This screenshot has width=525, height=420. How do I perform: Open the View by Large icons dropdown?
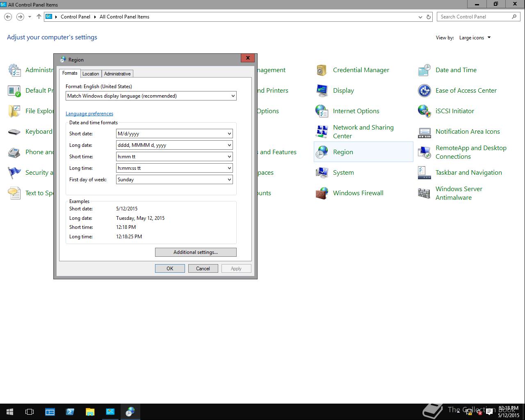[x=475, y=38]
